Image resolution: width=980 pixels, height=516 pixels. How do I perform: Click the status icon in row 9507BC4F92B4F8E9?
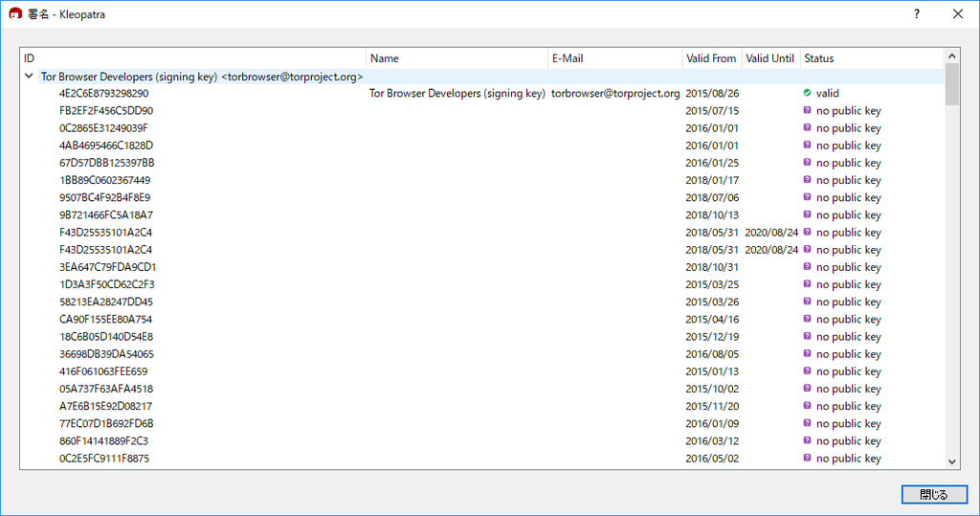(807, 197)
